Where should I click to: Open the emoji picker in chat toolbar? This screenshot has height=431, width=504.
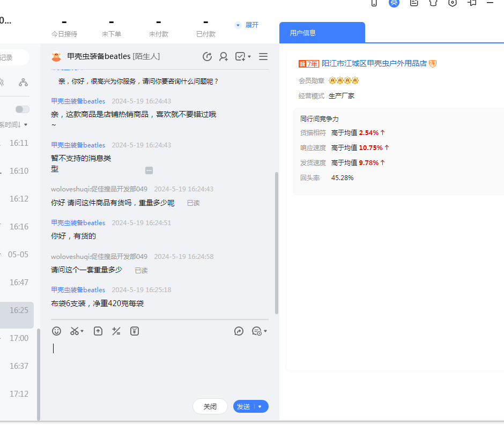pos(56,331)
